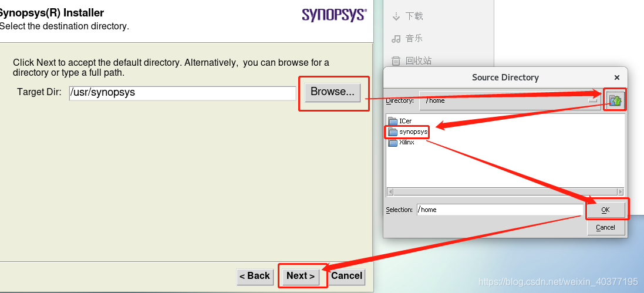Edit the Selection path field
The height and width of the screenshot is (293, 644).
coord(500,210)
